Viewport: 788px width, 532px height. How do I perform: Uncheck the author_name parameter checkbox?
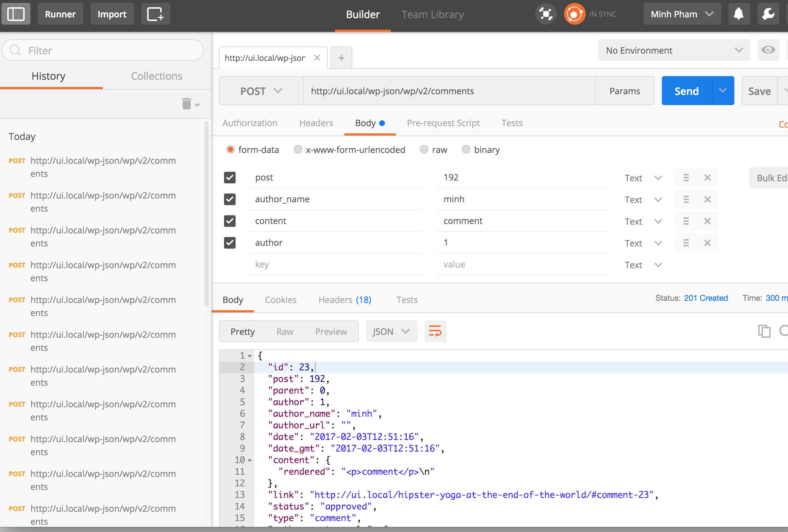[230, 199]
